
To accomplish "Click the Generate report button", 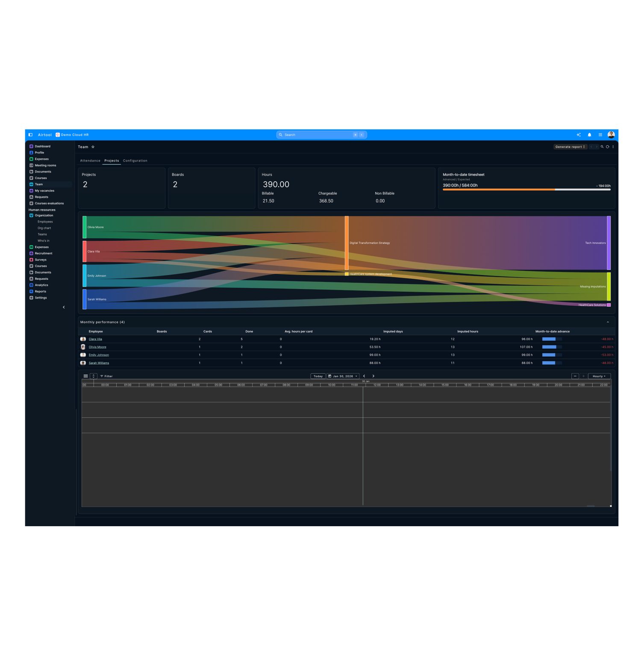I will click(570, 147).
